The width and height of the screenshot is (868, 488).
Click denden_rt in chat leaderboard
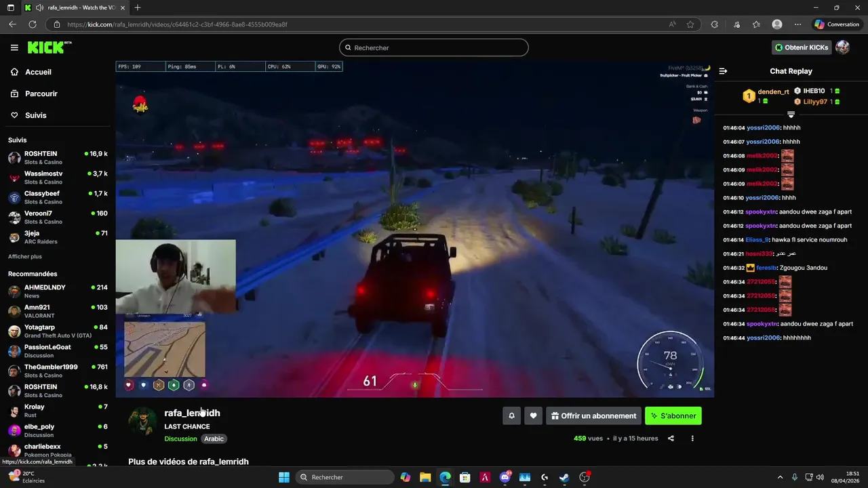pyautogui.click(x=773, y=91)
